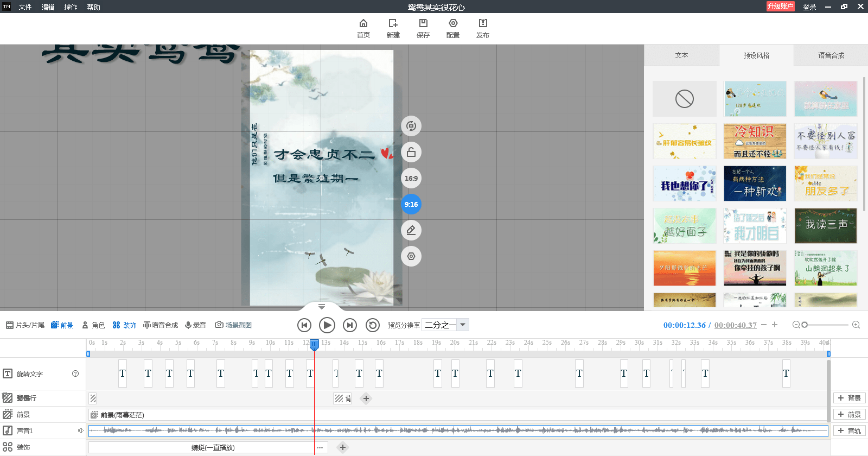Click the Save (保存) toolbar icon
The image size is (868, 456).
(423, 23)
